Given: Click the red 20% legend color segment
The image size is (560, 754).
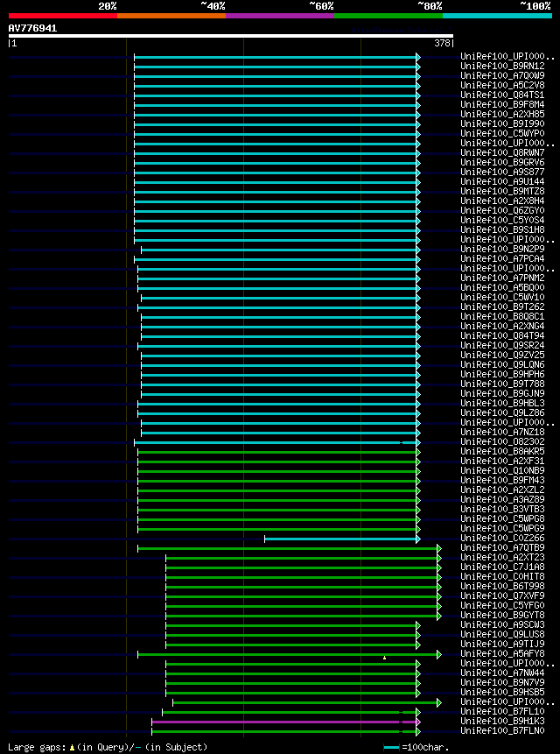Looking at the screenshot, I should [63, 16].
